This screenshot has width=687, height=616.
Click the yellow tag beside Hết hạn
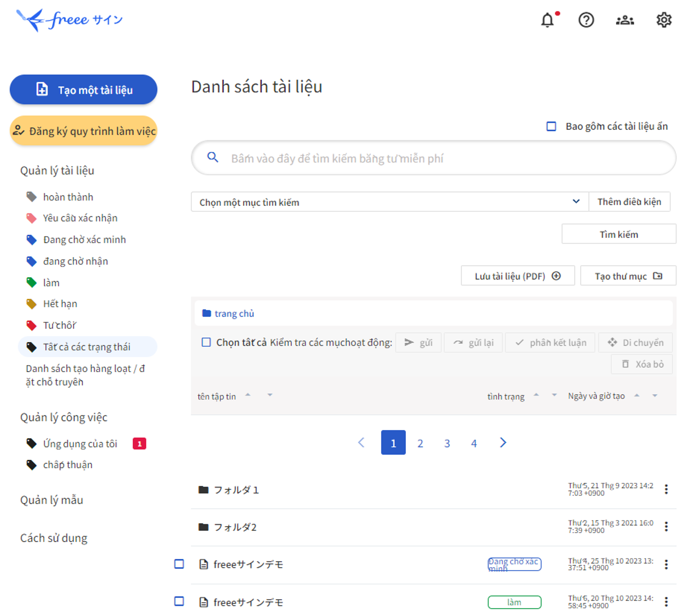(x=31, y=304)
